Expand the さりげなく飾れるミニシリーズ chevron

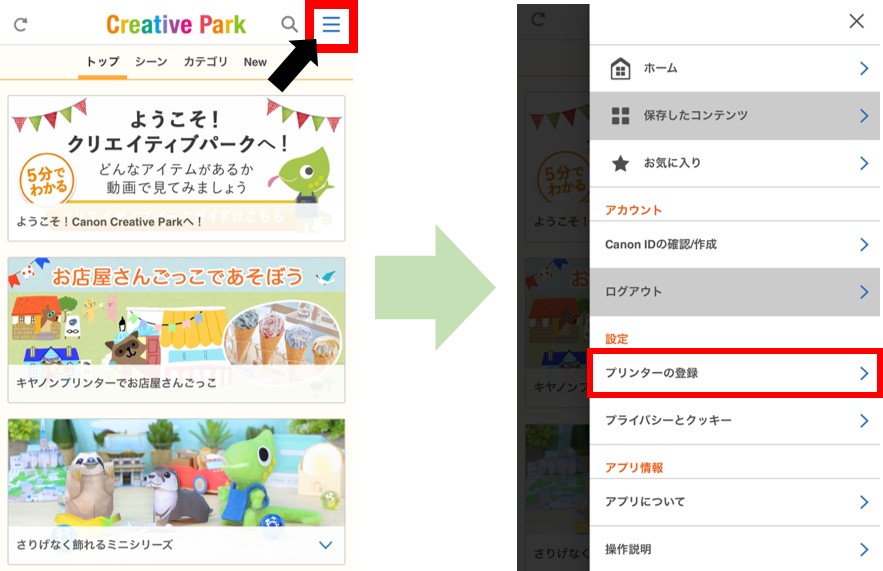[325, 545]
